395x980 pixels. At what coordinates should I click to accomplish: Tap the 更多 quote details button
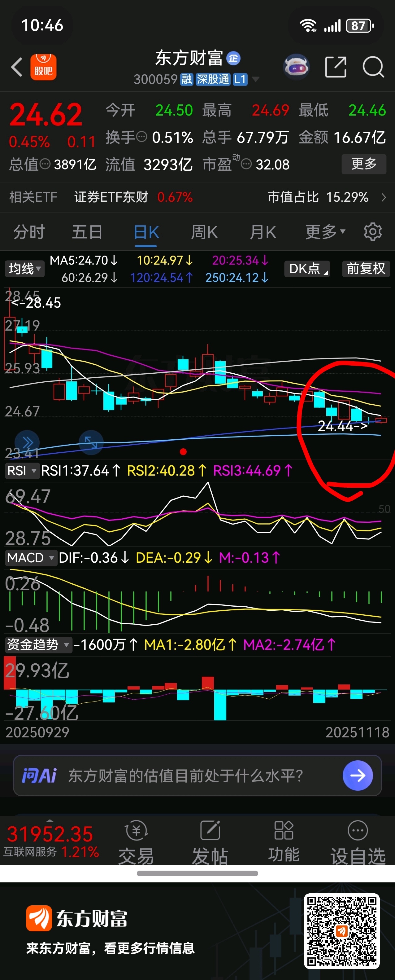(x=364, y=164)
